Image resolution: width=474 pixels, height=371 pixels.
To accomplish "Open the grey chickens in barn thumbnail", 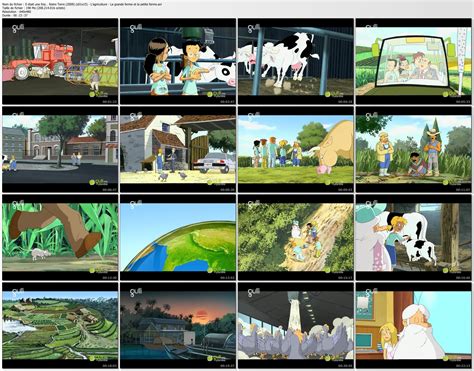I will pyautogui.click(x=296, y=325).
